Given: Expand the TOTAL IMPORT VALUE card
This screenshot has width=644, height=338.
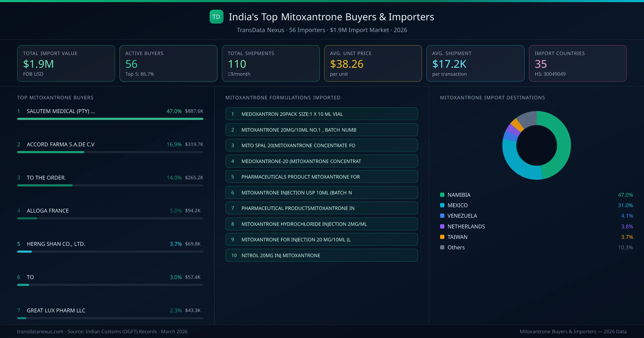Looking at the screenshot, I should pyautogui.click(x=66, y=63).
